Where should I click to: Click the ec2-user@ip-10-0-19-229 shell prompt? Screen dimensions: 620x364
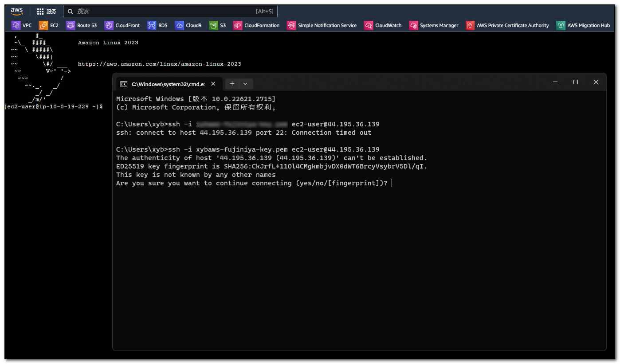click(x=54, y=107)
